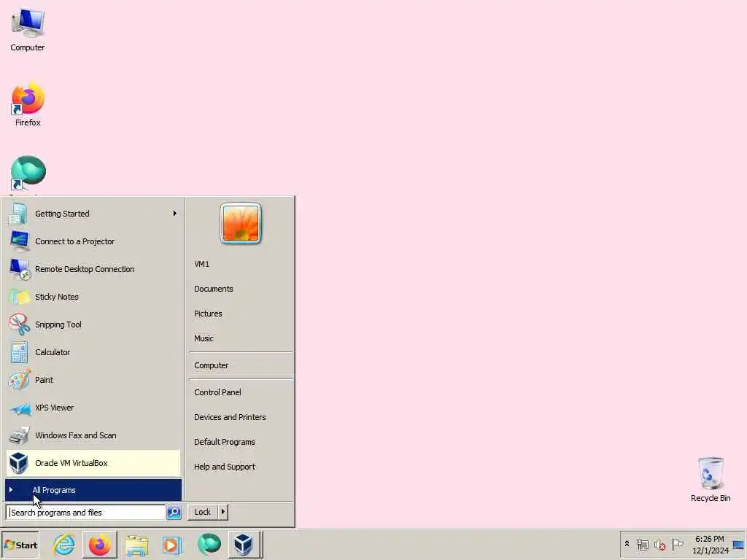
Task: Open Windows Explorer folder on taskbar
Action: pyautogui.click(x=136, y=545)
